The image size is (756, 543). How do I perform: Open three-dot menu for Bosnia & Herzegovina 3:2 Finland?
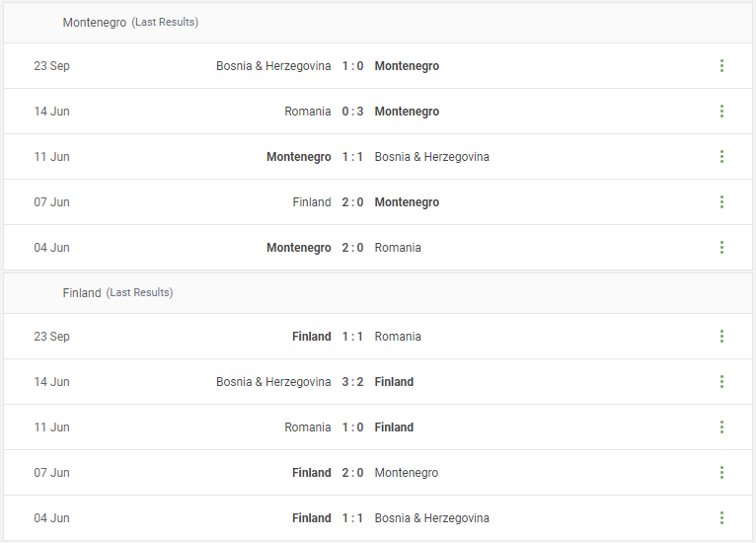721,381
